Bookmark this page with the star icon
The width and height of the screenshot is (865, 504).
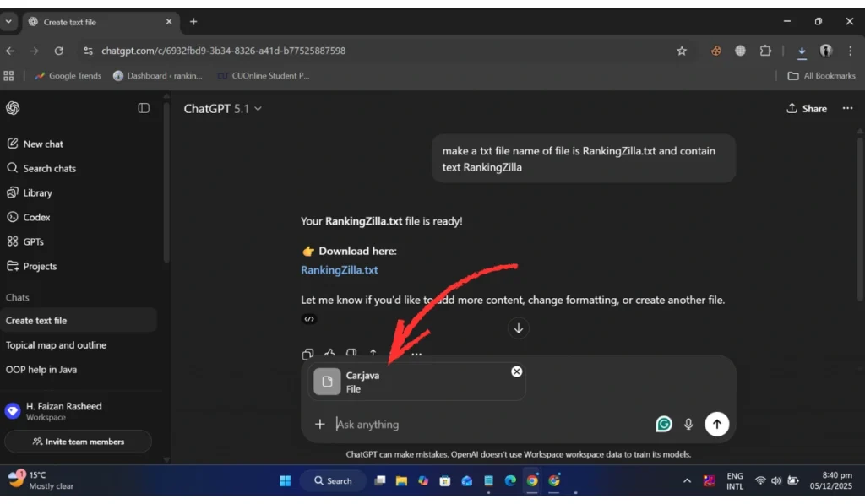click(x=682, y=51)
